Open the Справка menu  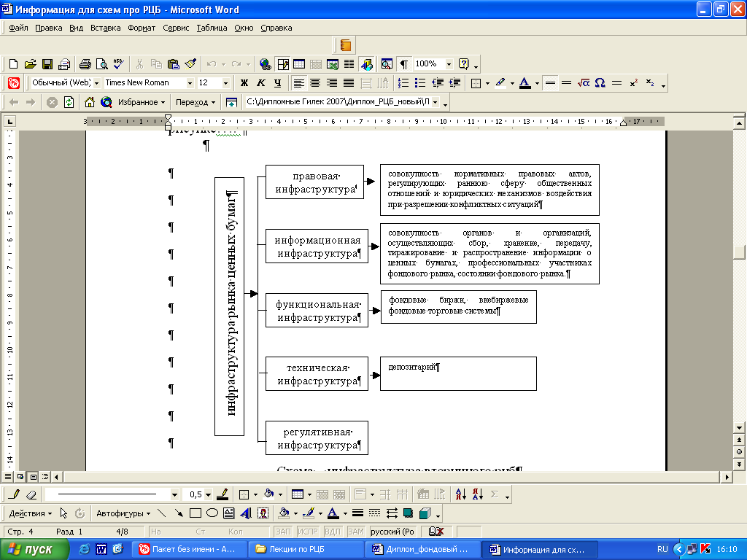click(x=276, y=28)
